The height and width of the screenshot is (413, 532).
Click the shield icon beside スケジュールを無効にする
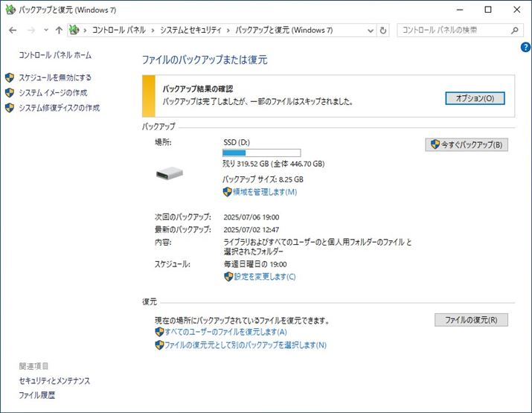coord(10,77)
